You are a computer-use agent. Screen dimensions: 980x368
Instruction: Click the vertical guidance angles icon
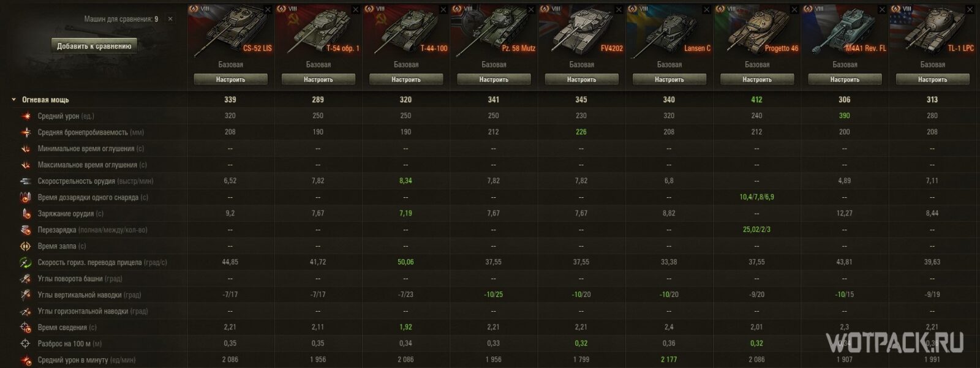pos(26,295)
